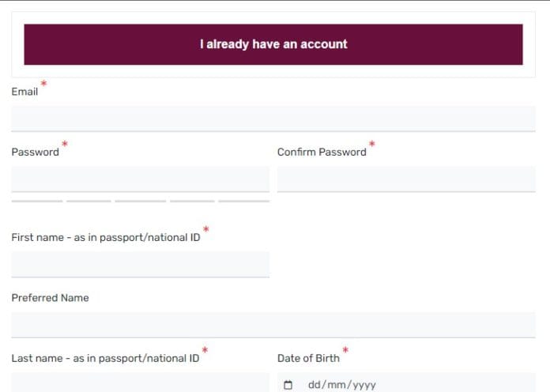Open the calendar icon in Date of Birth
This screenshot has height=392, width=550.
(288, 385)
